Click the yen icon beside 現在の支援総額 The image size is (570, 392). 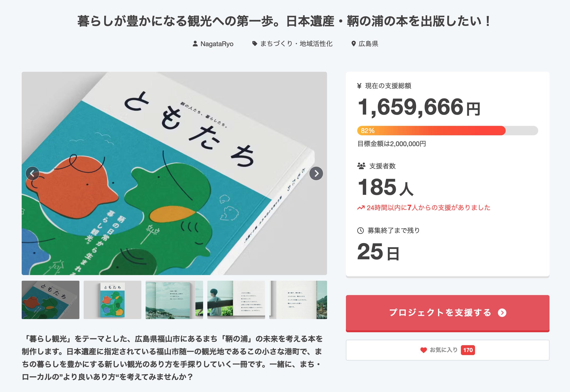359,86
